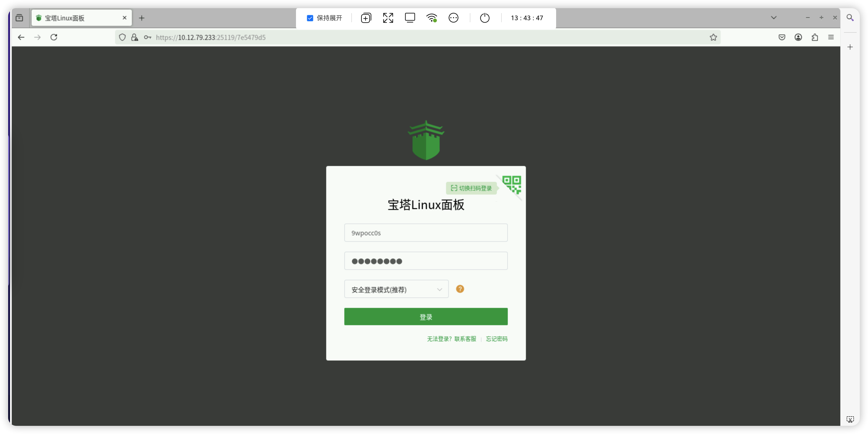Click the add-window icon in remote toolbar
The height and width of the screenshot is (434, 868).
coord(366,18)
